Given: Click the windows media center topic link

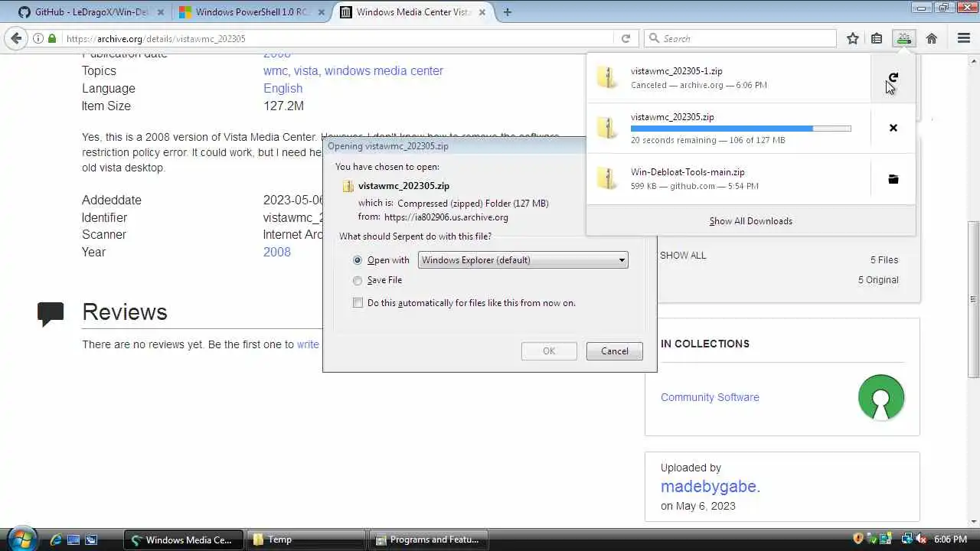Looking at the screenshot, I should tap(384, 70).
